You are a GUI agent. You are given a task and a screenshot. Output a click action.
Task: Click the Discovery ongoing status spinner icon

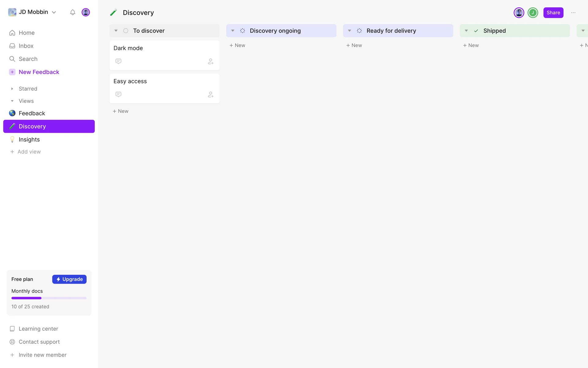pyautogui.click(x=242, y=31)
